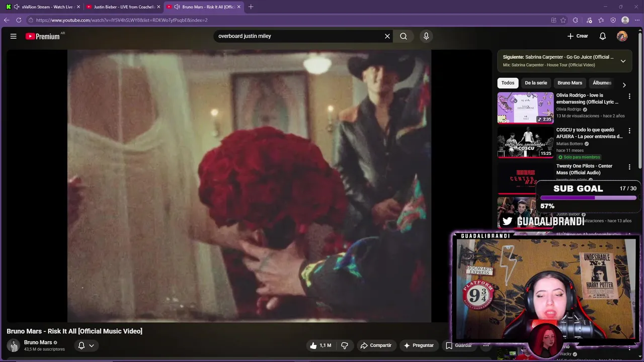Expand the subscription bell dropdown arrow

point(92,345)
